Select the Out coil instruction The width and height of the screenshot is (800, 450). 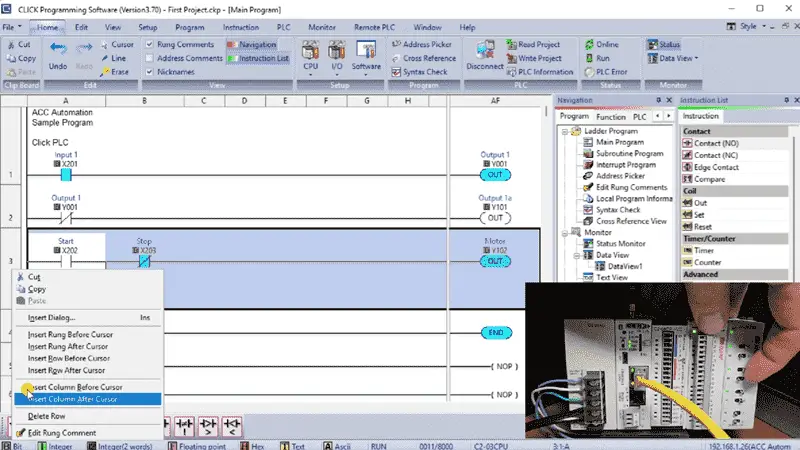pos(695,203)
